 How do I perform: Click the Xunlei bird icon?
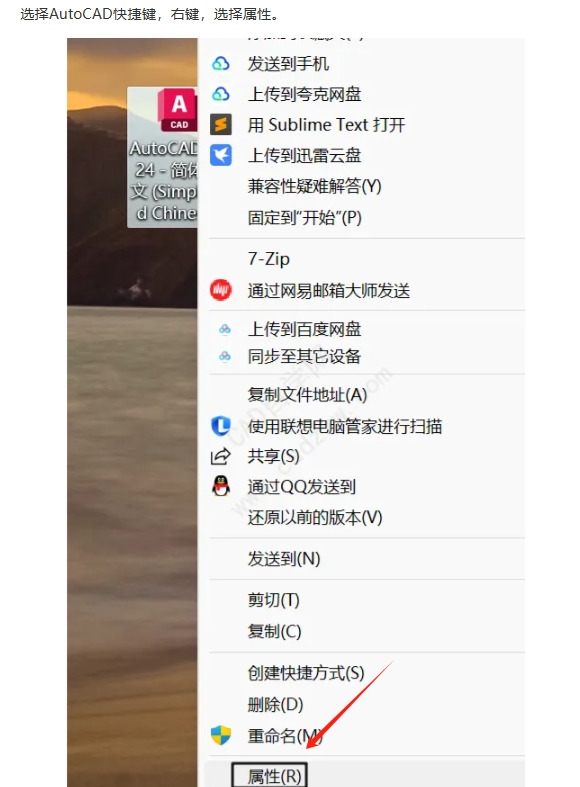[x=221, y=155]
